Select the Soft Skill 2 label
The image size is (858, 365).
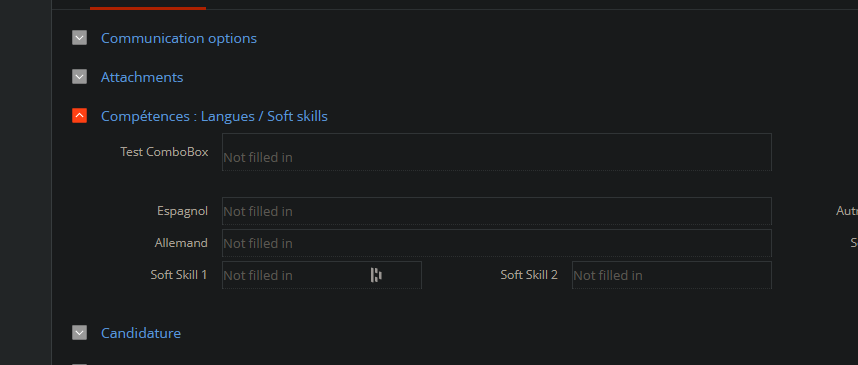529,275
